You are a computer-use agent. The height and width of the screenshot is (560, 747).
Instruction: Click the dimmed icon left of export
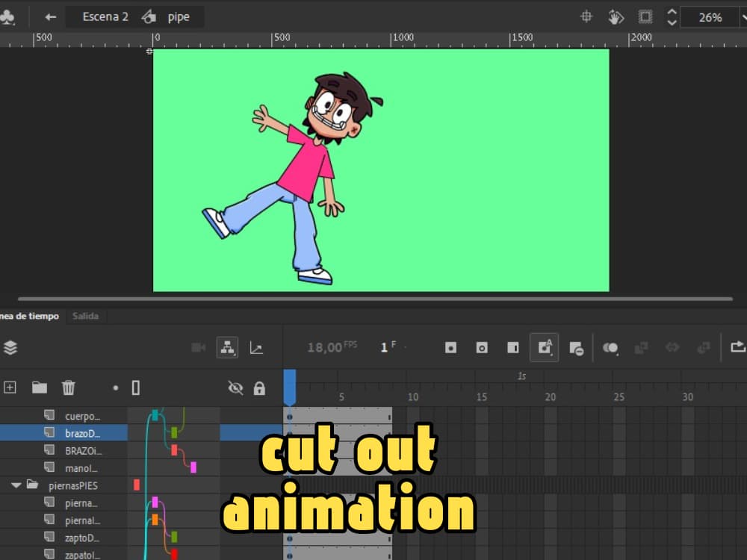704,348
